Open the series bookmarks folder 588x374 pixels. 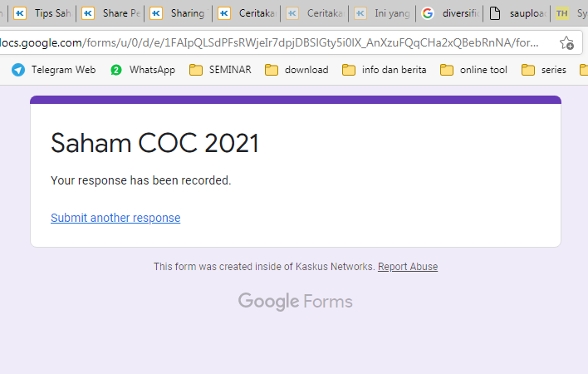tap(544, 70)
